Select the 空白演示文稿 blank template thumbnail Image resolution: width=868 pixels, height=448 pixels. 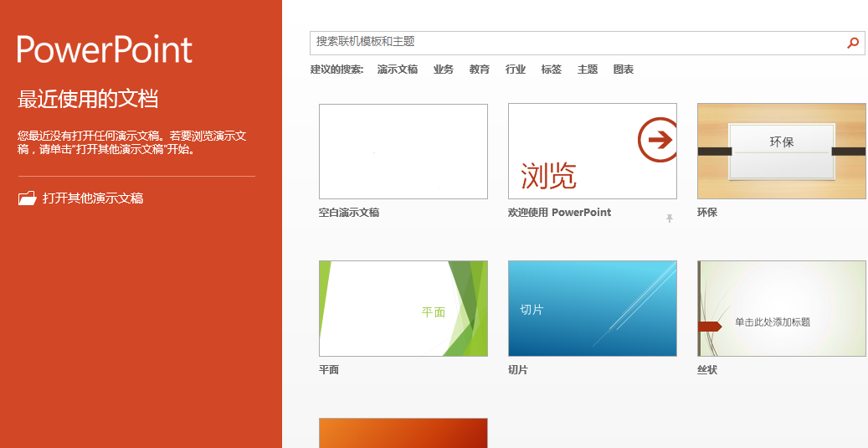[403, 152]
